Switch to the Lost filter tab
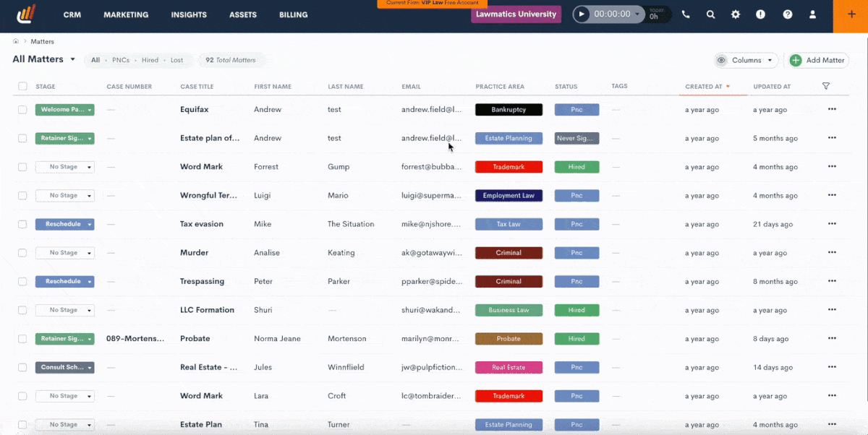 176,60
